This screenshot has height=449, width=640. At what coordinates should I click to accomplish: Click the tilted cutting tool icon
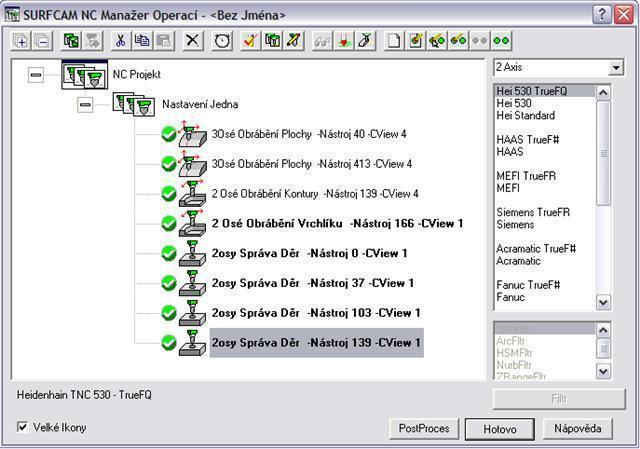[365, 41]
